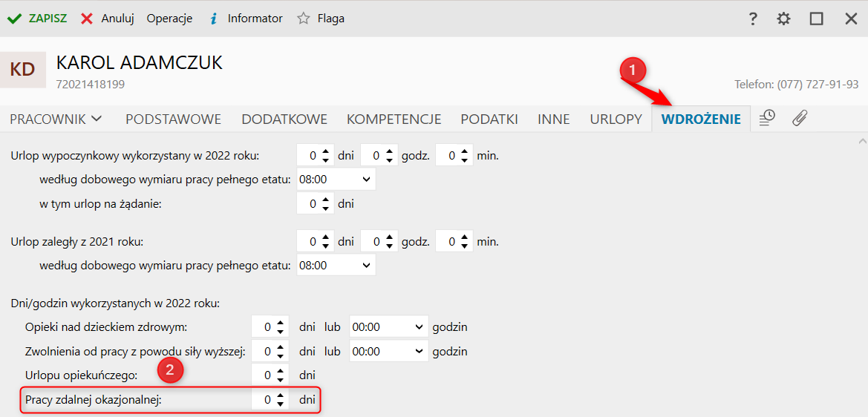The image size is (868, 417).
Task: Switch to the PODSTAWOWE tab
Action: click(x=173, y=119)
